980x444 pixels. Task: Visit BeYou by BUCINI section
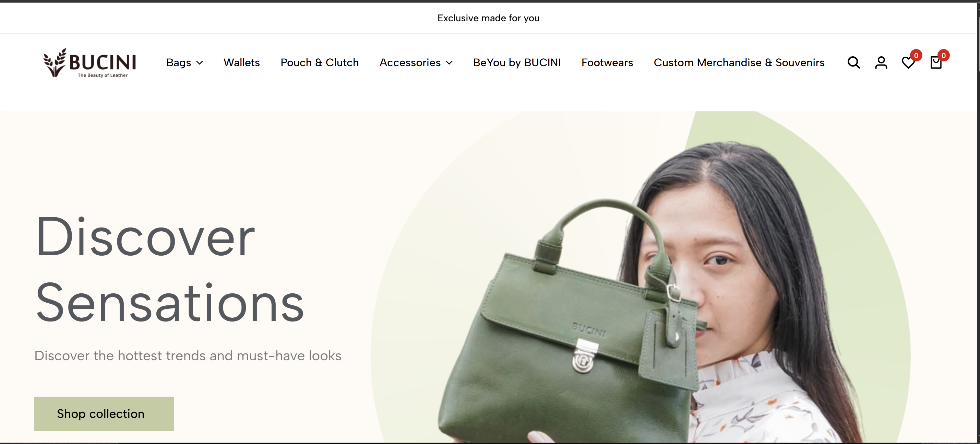point(517,62)
